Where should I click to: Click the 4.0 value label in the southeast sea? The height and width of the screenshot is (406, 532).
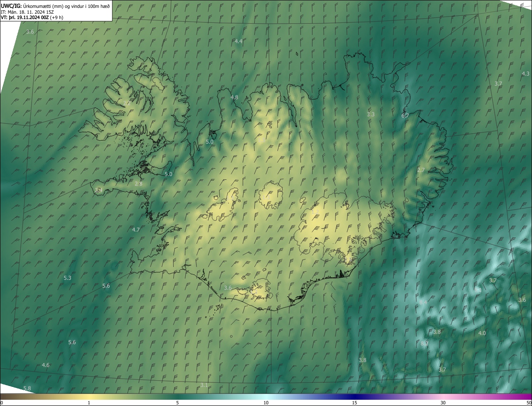click(x=482, y=333)
